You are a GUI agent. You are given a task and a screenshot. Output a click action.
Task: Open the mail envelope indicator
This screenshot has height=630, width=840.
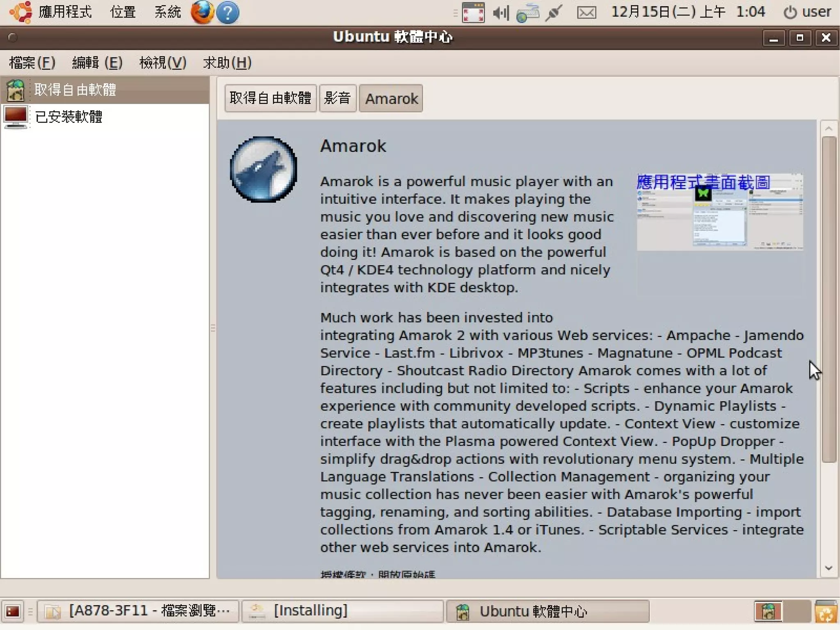point(587,13)
